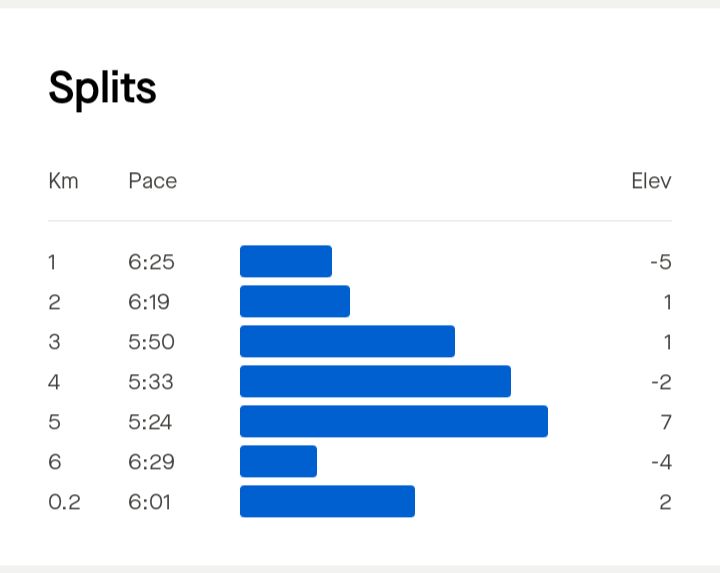Image resolution: width=720 pixels, height=573 pixels.
Task: Tap the Elev column header
Action: tap(651, 181)
